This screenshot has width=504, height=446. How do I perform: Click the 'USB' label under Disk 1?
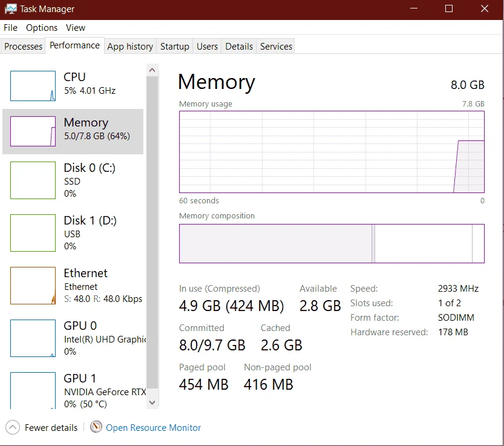72,234
